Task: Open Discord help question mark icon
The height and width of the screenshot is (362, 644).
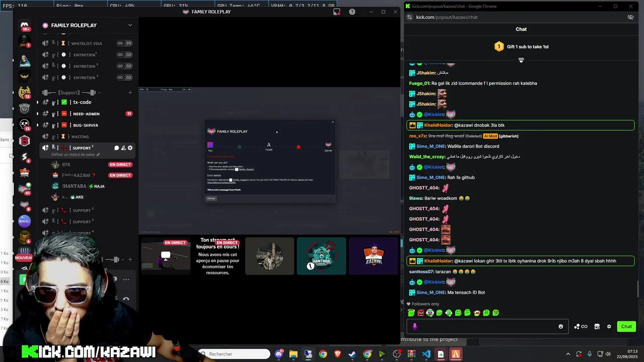Action: 352,12
